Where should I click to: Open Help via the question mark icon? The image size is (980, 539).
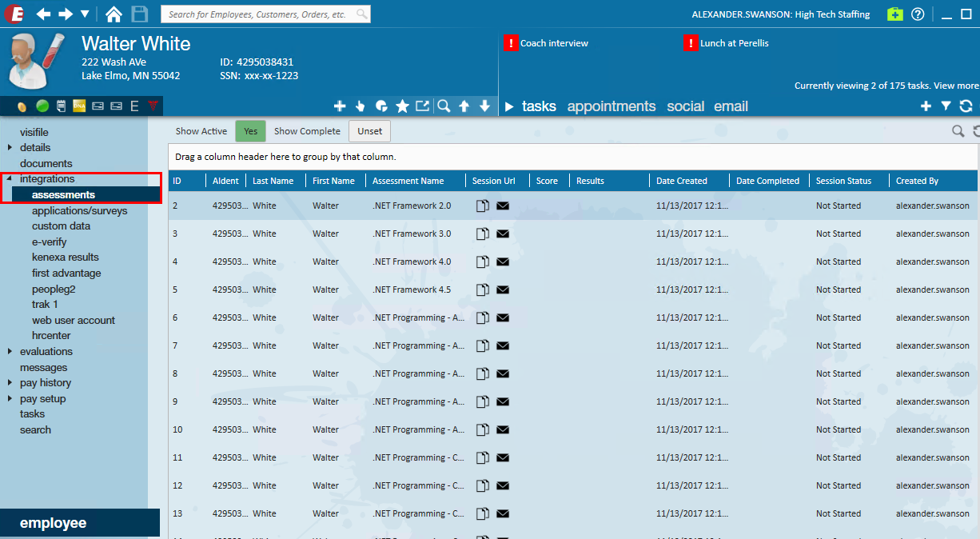click(918, 14)
